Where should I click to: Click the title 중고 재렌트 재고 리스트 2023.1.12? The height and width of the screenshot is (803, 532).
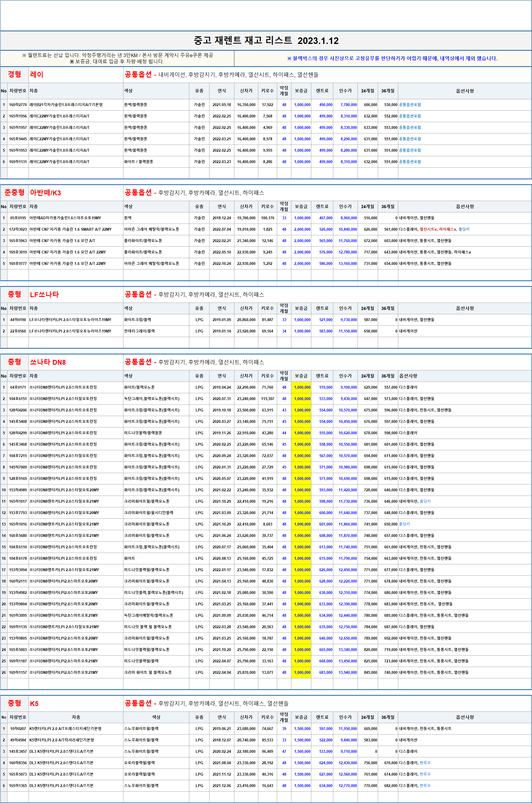click(x=266, y=41)
